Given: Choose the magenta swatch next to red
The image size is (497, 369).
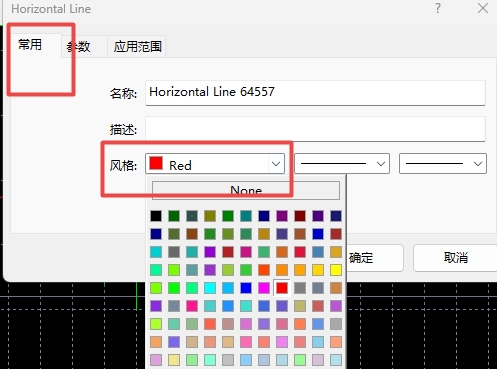Looking at the screenshot, I should [264, 288].
